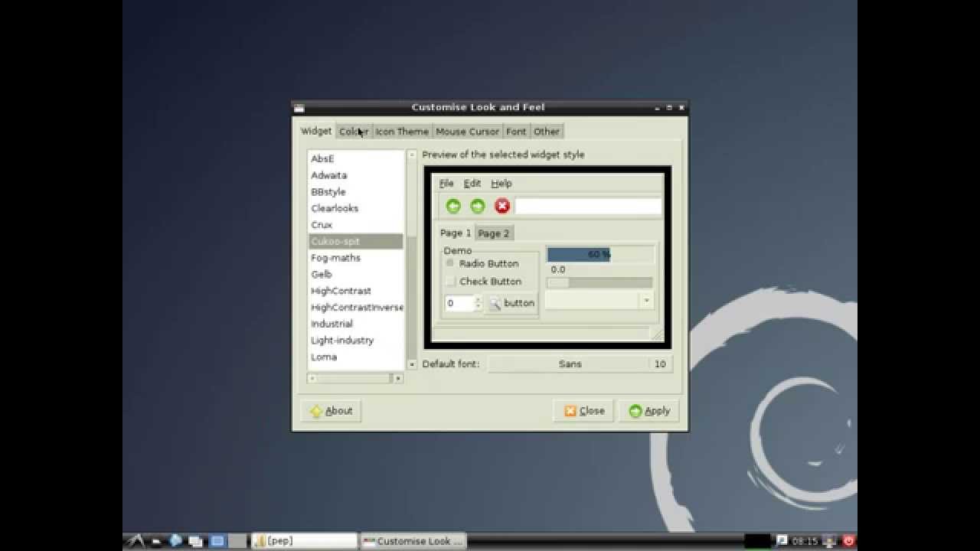
Task: Click the Customise Look taskbar window button
Action: (413, 541)
